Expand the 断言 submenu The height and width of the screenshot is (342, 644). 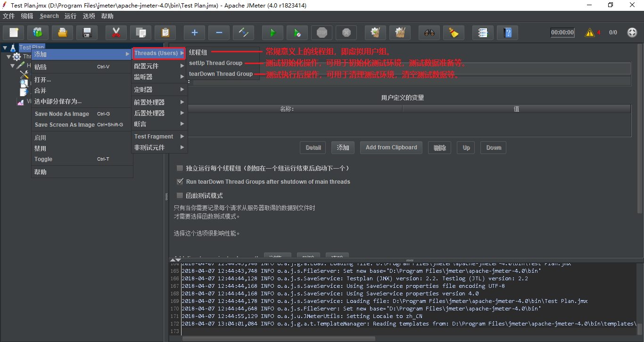tap(159, 124)
